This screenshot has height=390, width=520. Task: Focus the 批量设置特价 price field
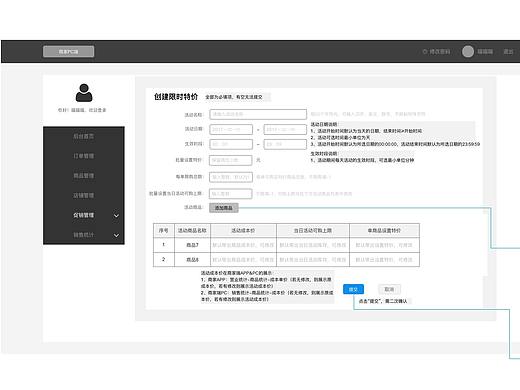point(231,160)
